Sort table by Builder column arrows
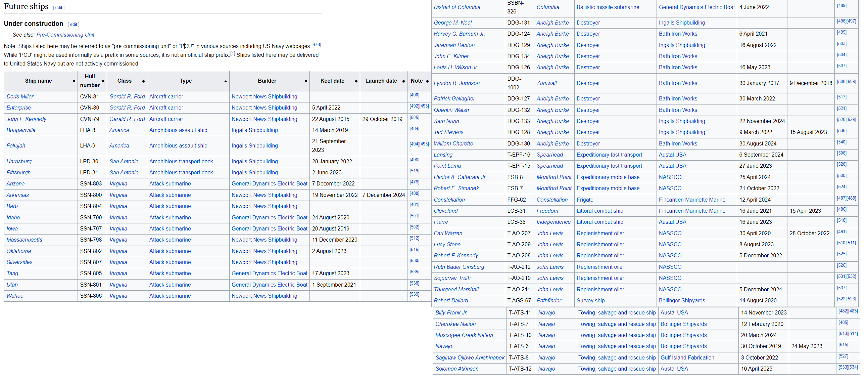Viewport: 868px width, 381px height. pos(306,81)
